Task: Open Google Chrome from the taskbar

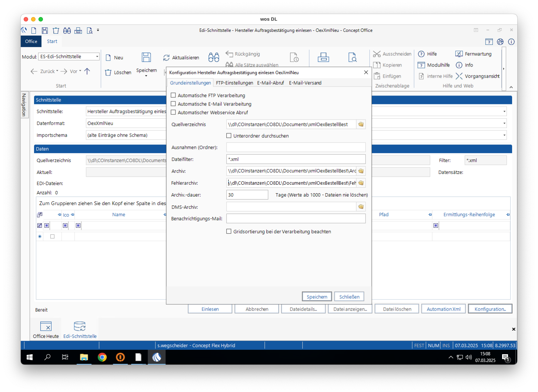Action: tap(102, 357)
